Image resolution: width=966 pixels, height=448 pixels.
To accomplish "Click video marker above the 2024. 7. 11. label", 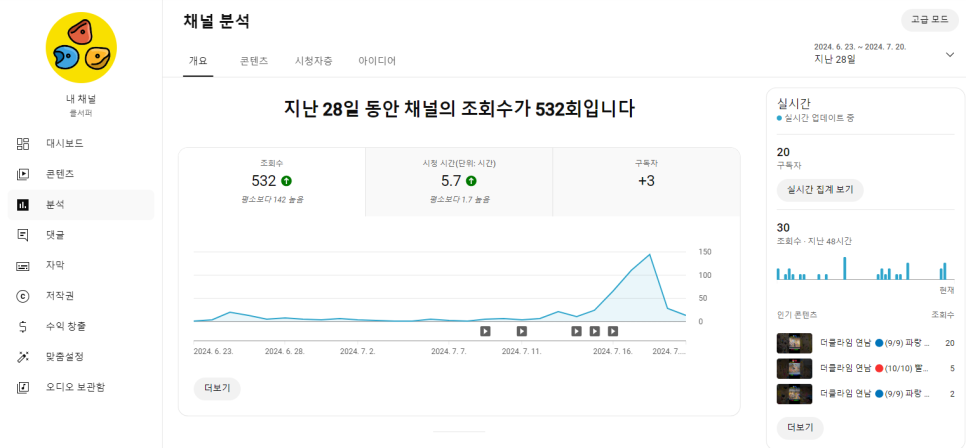I will point(522,331).
